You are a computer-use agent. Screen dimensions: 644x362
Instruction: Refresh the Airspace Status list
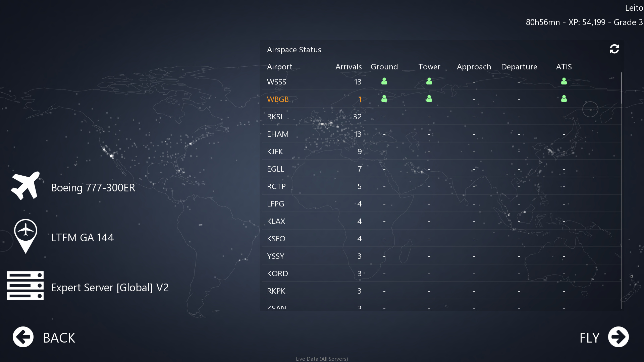point(614,49)
